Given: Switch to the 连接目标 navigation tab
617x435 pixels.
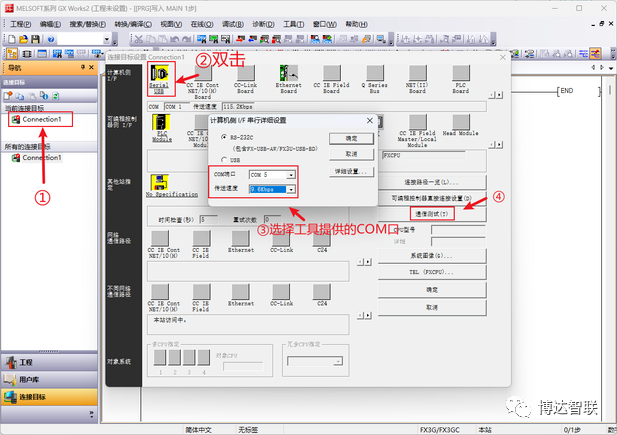Looking at the screenshot, I should [49, 397].
